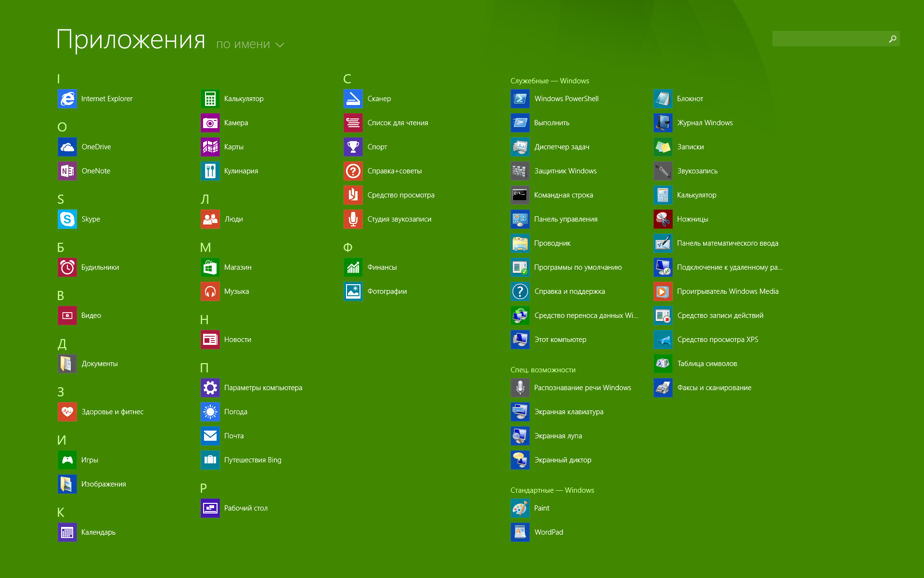This screenshot has width=924, height=578.
Task: Select the Спец. возможности group header
Action: tap(543, 370)
